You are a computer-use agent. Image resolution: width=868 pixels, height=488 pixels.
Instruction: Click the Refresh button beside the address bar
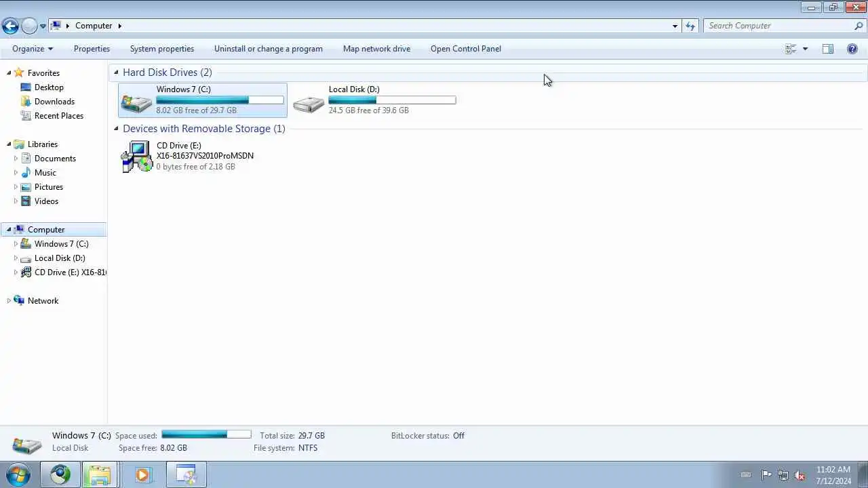click(x=690, y=26)
